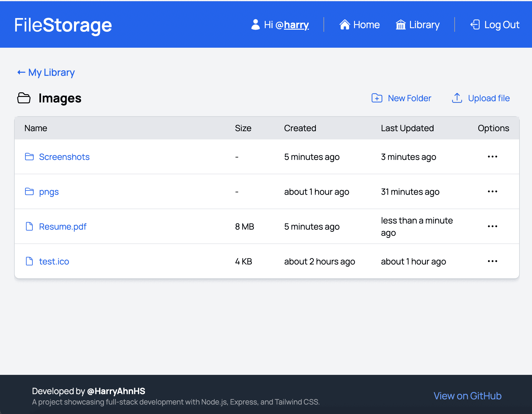The image size is (532, 414).
Task: Click the Screenshots folder icon
Action: coord(29,157)
